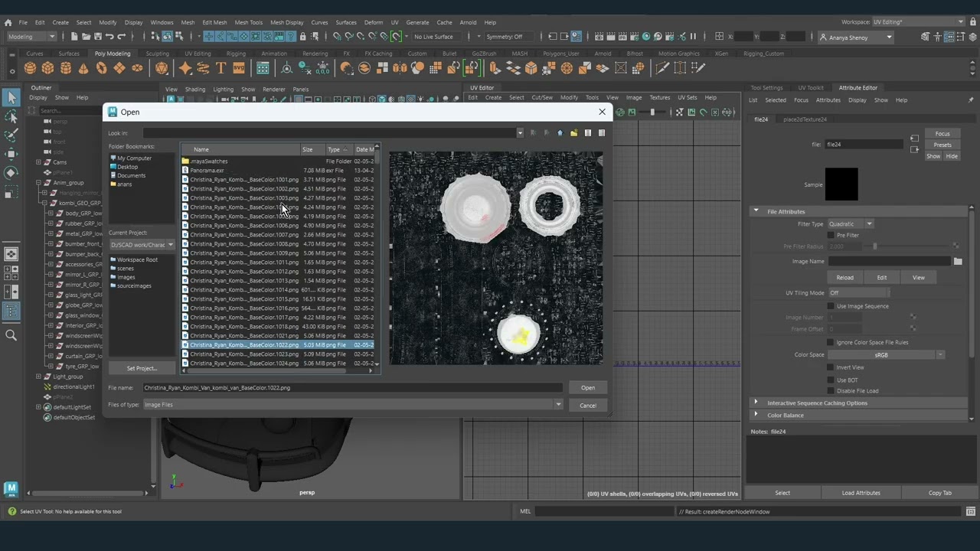Create a poly disc from the shelf
This screenshot has height=551, width=980.
coord(137,68)
